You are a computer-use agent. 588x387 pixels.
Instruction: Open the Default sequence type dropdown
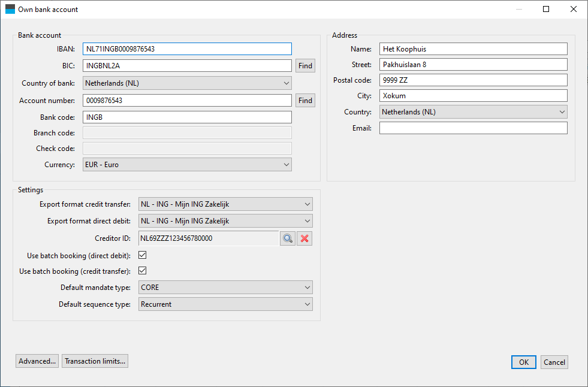[225, 304]
